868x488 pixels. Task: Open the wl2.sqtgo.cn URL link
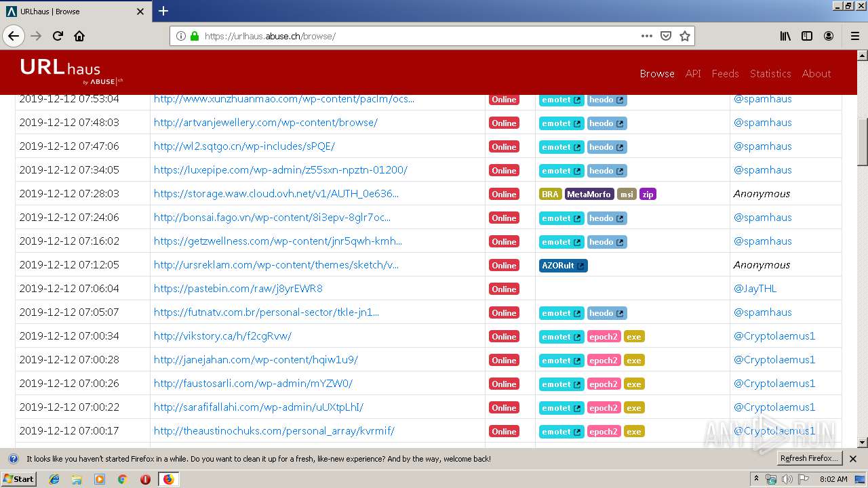click(x=244, y=146)
